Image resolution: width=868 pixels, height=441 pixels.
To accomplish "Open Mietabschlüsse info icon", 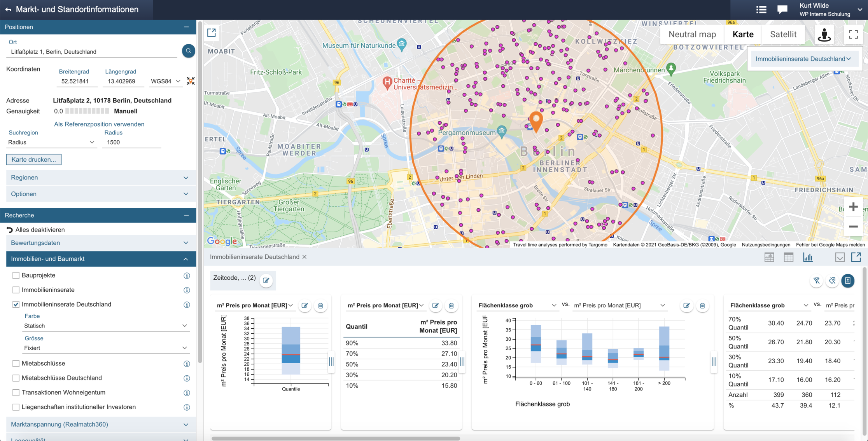I will pos(187,364).
